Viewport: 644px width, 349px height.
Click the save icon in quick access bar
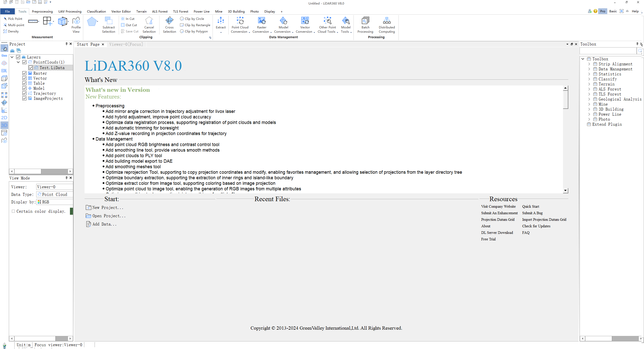40,2
